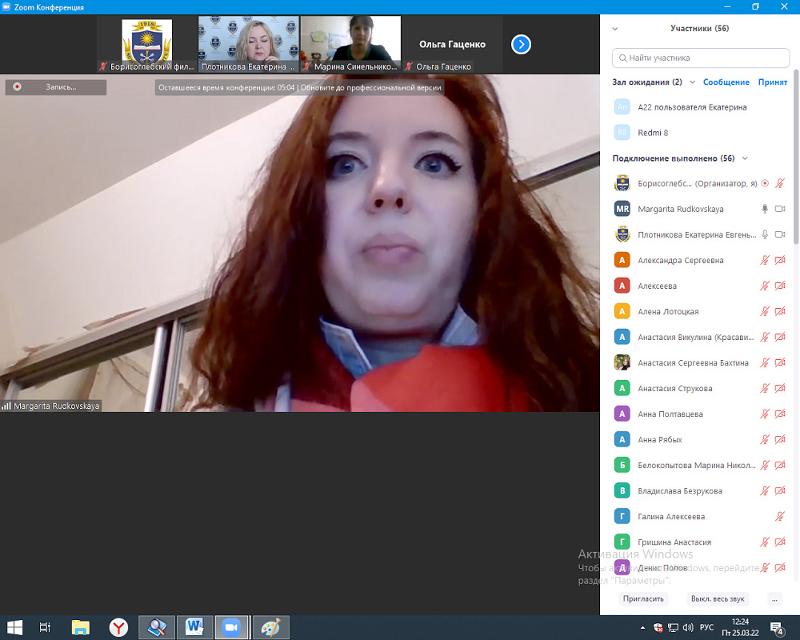Click Сообщение link for waiting room

coord(726,82)
